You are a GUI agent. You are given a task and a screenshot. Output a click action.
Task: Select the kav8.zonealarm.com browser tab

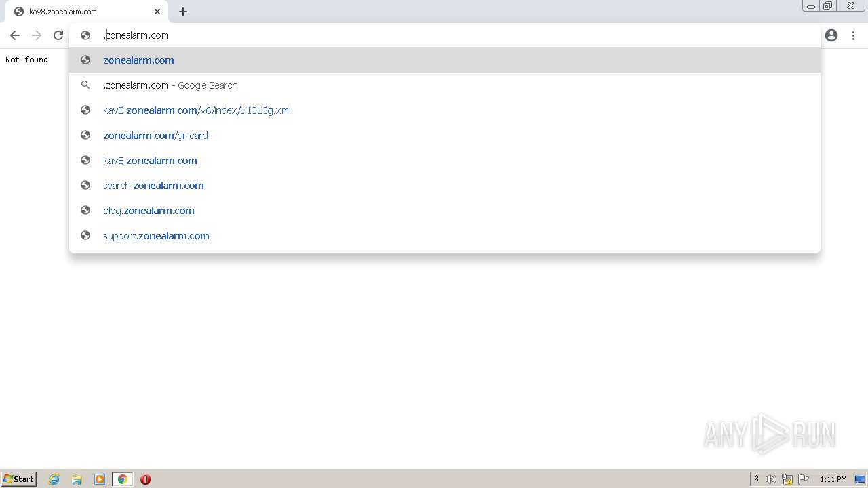(87, 12)
